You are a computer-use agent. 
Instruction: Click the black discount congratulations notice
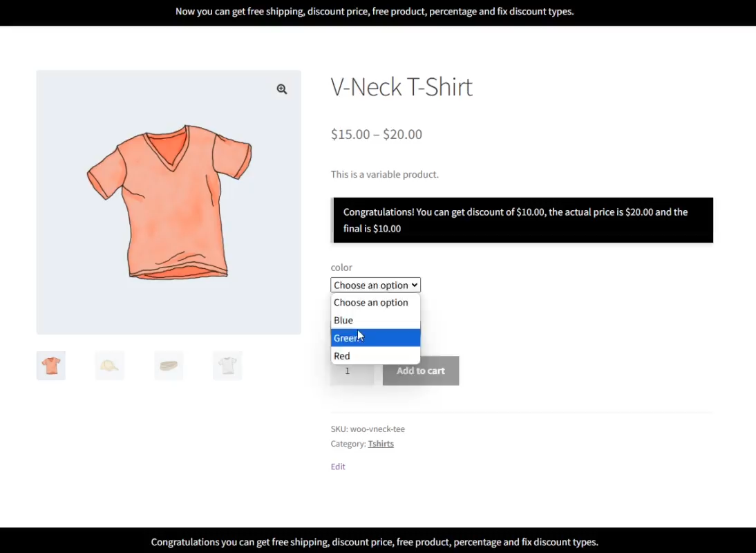coord(522,221)
